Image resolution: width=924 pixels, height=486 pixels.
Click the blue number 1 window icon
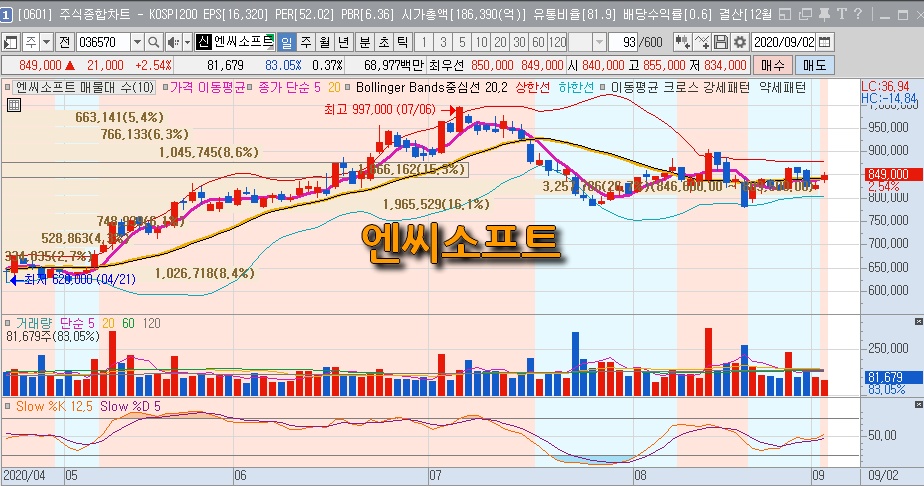click(6, 15)
